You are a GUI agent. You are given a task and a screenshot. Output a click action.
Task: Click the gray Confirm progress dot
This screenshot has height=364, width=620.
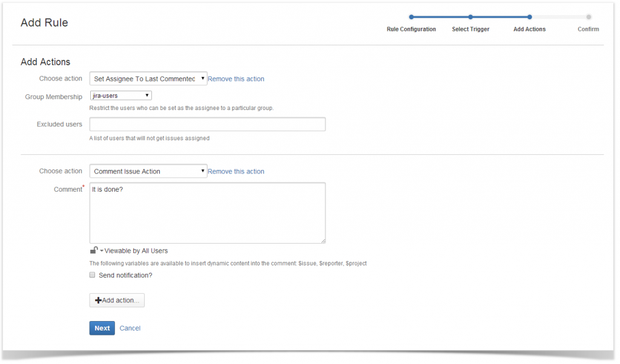coord(588,17)
